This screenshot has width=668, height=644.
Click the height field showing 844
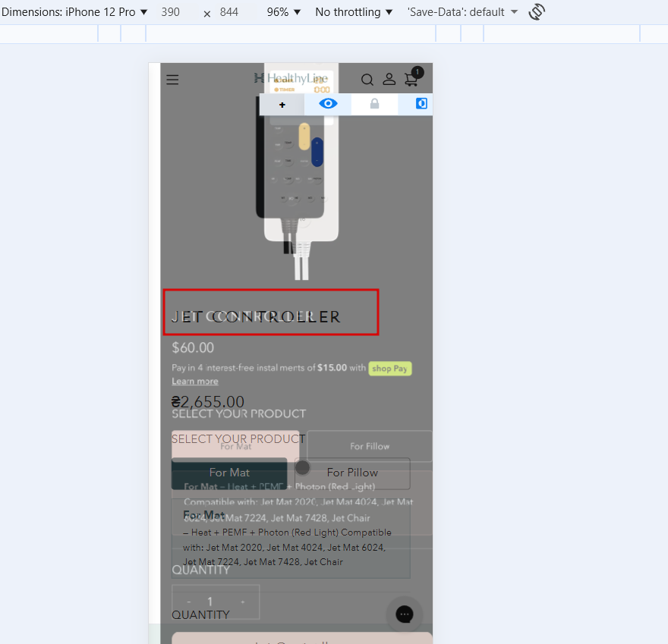(x=229, y=12)
